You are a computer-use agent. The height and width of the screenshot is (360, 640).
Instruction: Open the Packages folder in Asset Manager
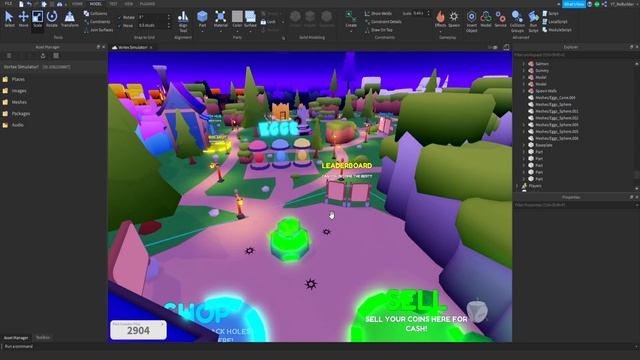coord(16,113)
